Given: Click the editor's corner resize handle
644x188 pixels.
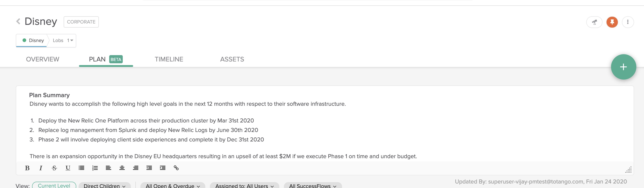Looking at the screenshot, I should 628,170.
